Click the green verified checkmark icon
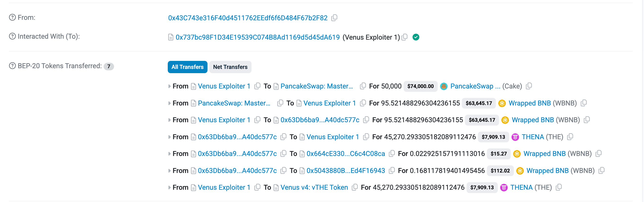 click(x=416, y=37)
